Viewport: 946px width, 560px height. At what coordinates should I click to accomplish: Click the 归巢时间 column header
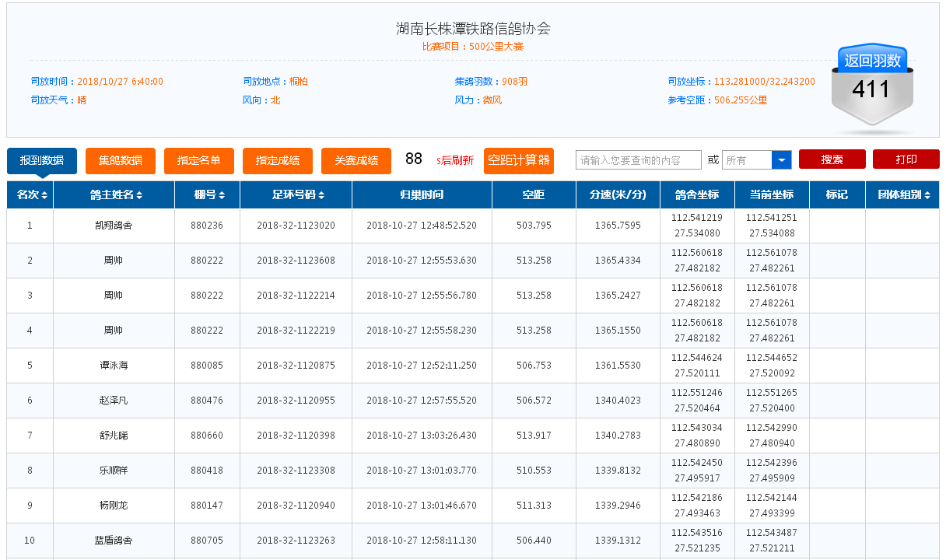tap(422, 195)
